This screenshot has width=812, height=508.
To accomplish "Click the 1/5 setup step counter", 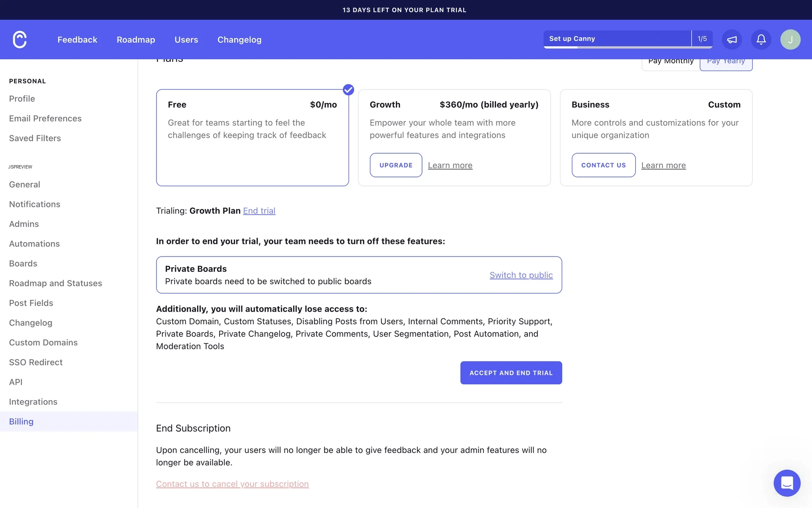I will point(702,39).
